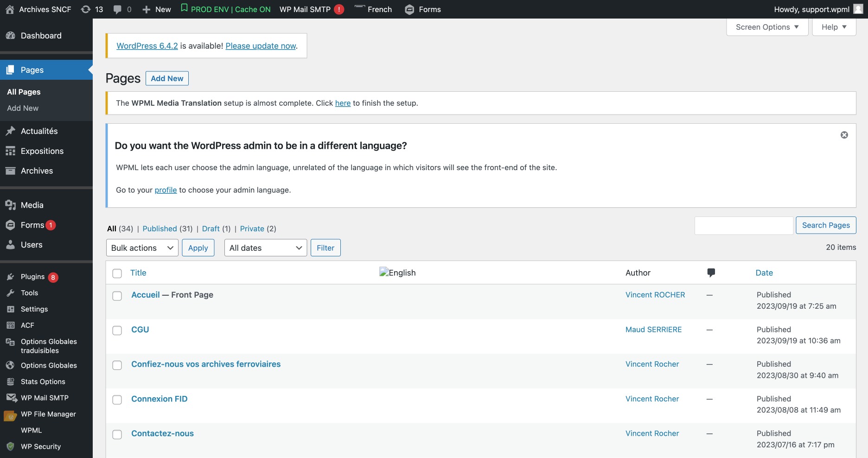868x458 pixels.
Task: Click the ACF icon in sidebar
Action: click(x=10, y=325)
